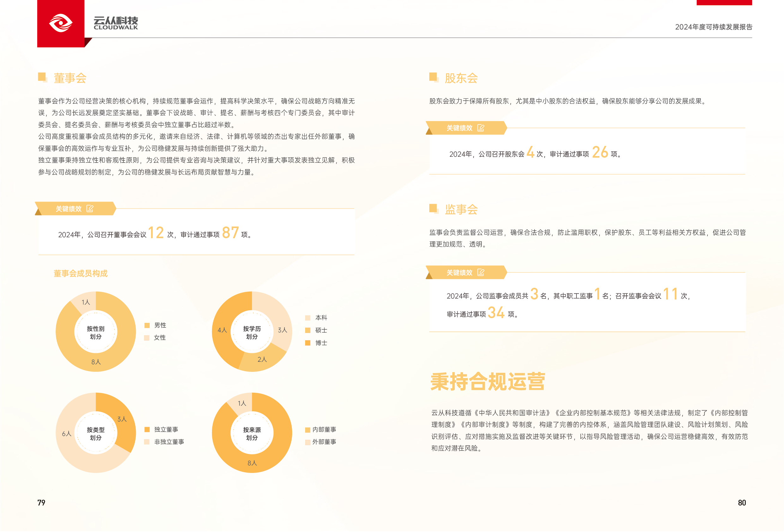Click the 秉持合规运营 section title
The width and height of the screenshot is (784, 532).
tap(488, 382)
